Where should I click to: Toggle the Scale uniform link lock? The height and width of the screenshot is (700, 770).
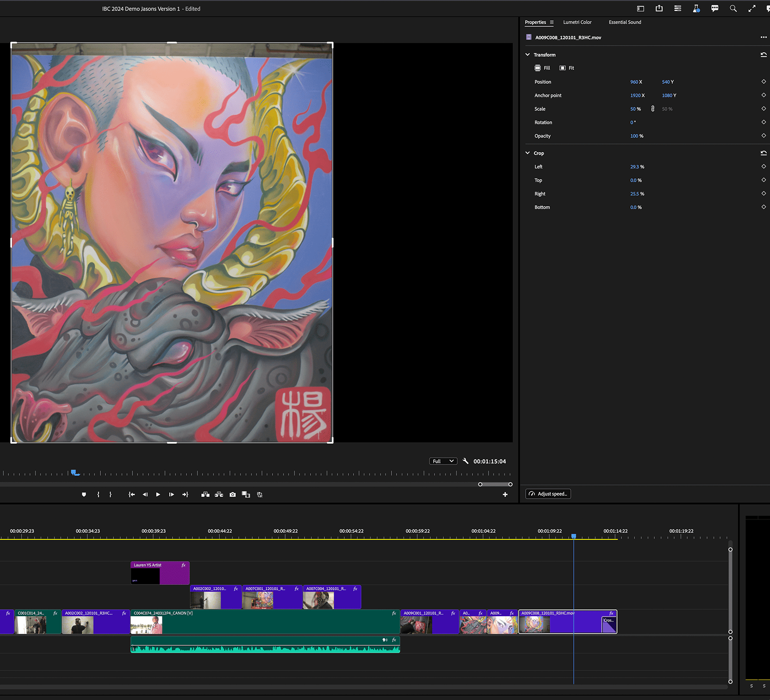point(652,109)
